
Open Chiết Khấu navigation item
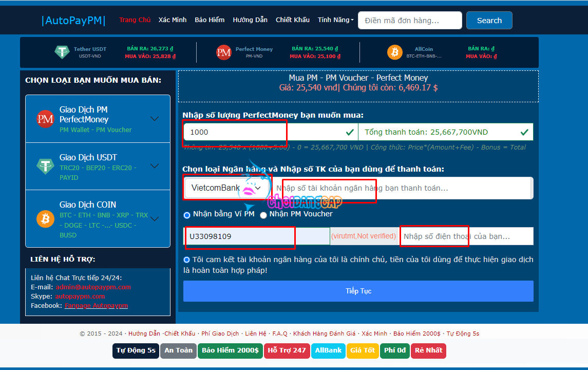click(293, 20)
